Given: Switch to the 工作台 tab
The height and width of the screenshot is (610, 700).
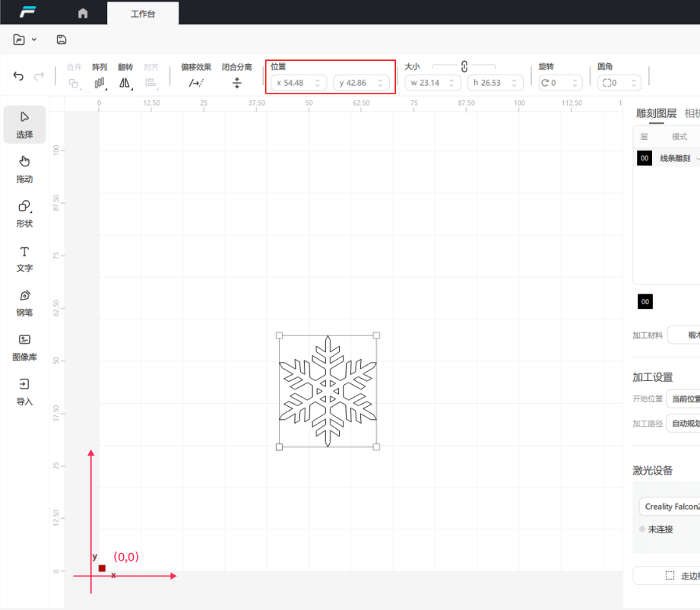Looking at the screenshot, I should [x=143, y=14].
